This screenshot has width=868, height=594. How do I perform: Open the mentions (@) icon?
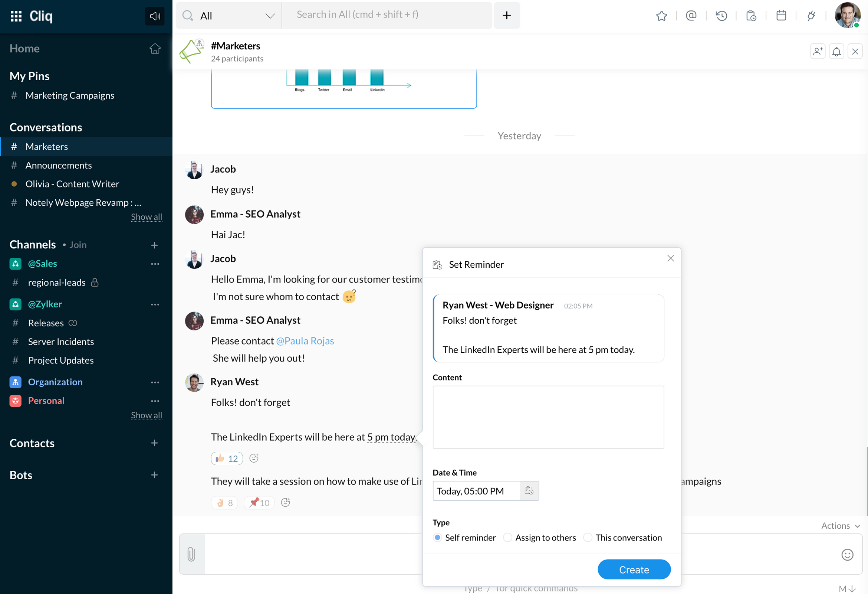pyautogui.click(x=691, y=16)
